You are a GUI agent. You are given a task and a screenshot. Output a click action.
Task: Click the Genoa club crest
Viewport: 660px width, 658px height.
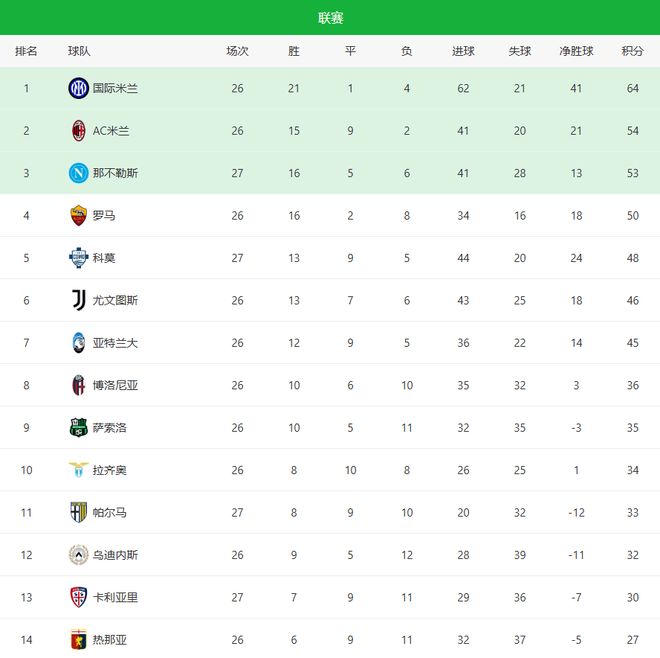point(78,640)
